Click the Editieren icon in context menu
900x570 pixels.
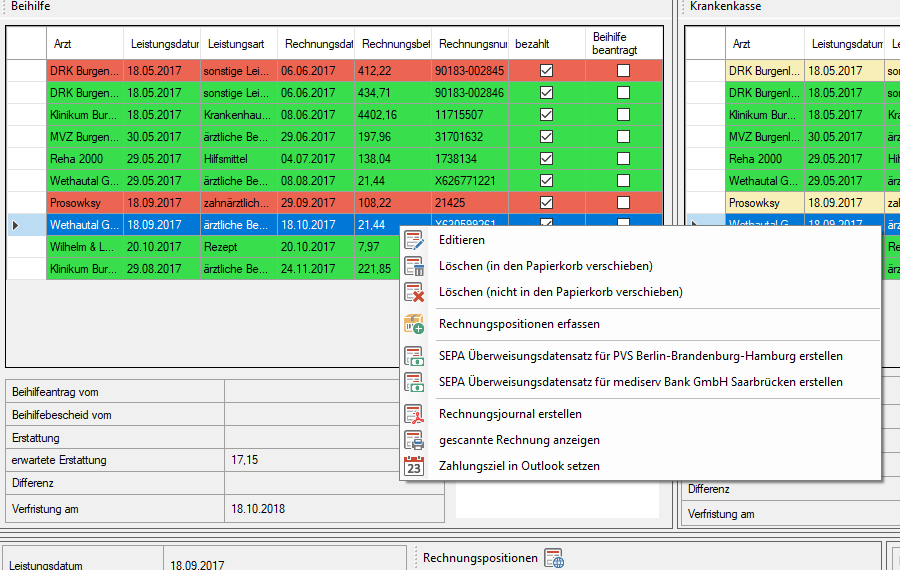413,240
